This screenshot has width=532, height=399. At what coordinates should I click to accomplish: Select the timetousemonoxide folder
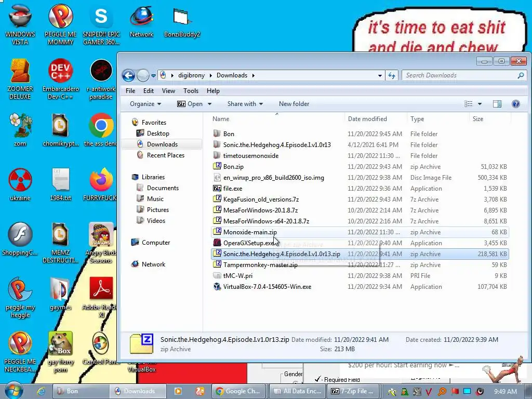(360, 156)
